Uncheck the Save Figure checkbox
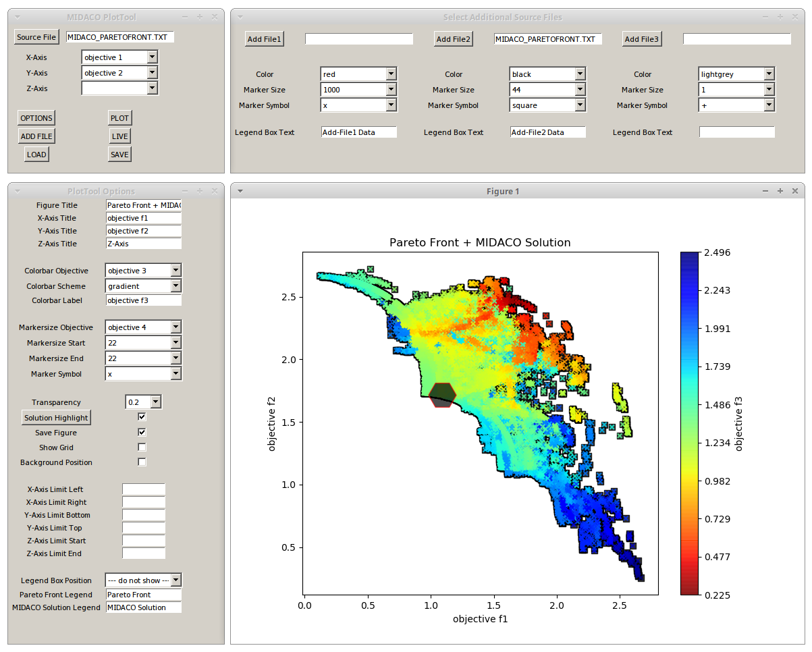 142,432
